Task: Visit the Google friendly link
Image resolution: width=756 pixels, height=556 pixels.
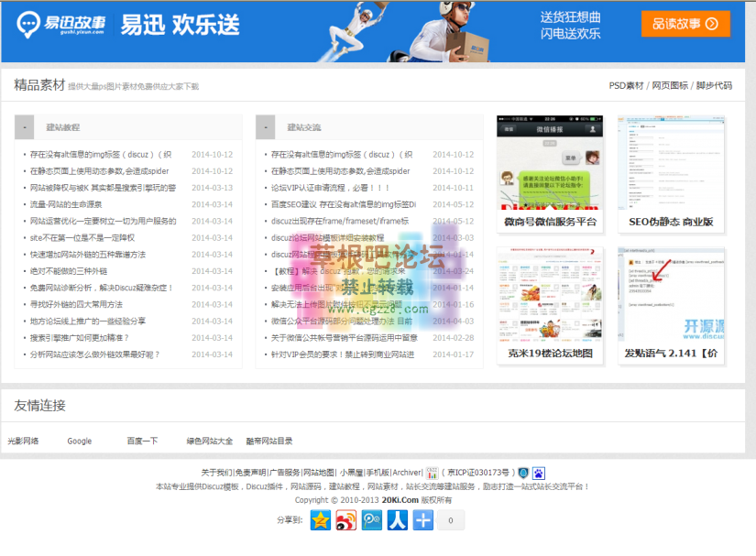Action: click(x=80, y=442)
